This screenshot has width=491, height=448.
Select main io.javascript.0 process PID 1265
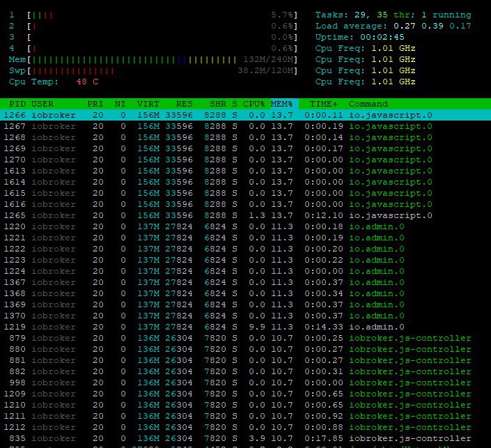[x=245, y=215]
